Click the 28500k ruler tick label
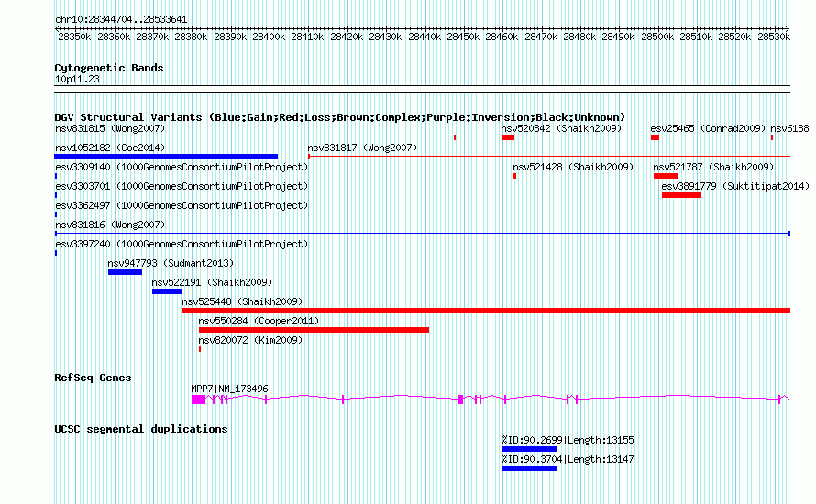Screen dimensions: 816x504 (x=657, y=37)
